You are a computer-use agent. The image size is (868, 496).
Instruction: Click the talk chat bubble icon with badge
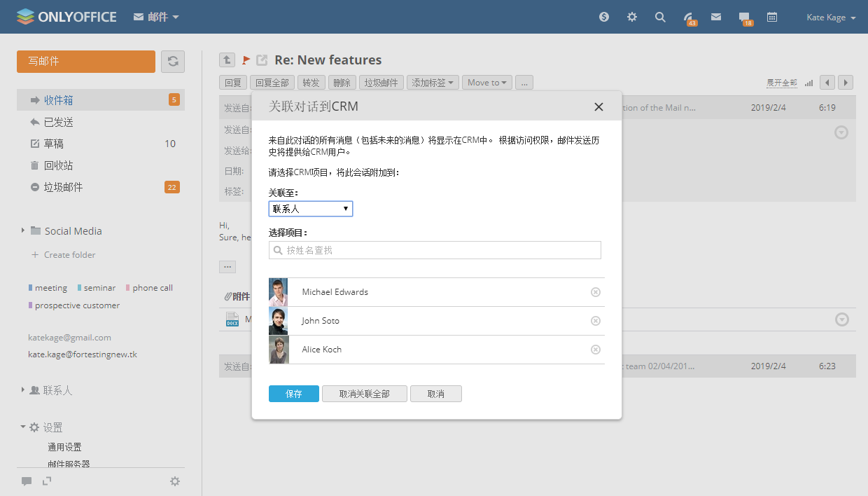pyautogui.click(x=745, y=18)
